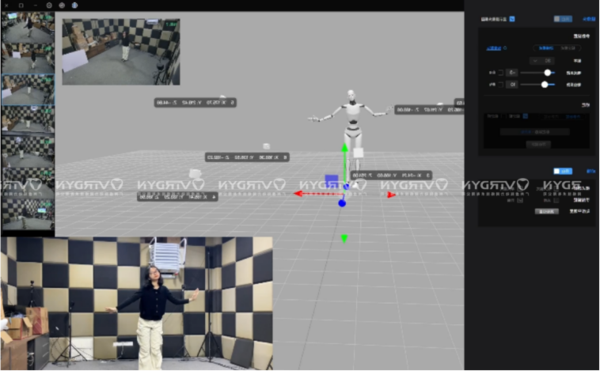The width and height of the screenshot is (600, 371).
Task: Click the second slider's white handle
Action: click(x=545, y=85)
